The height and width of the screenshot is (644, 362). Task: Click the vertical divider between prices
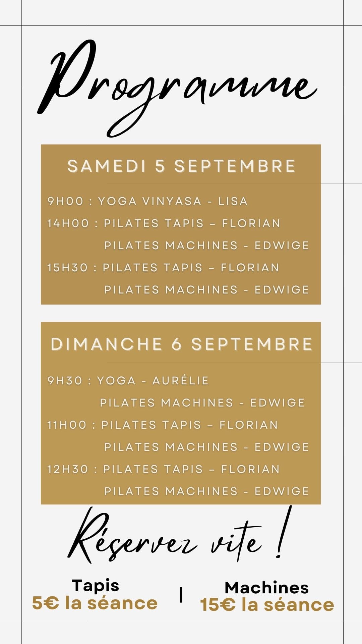coord(181,595)
